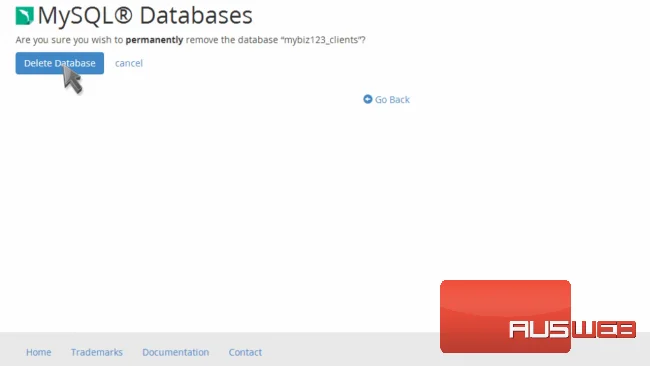Click the AUSWEB logo text

click(572, 330)
